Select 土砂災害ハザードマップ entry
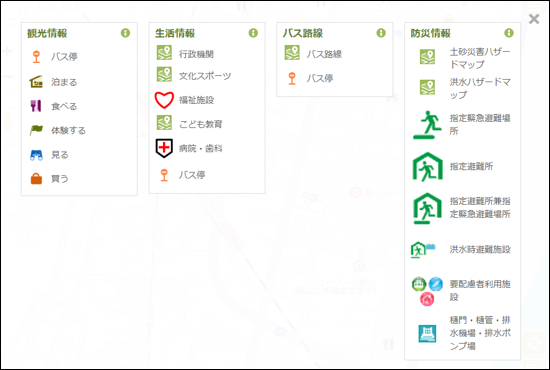This screenshot has width=550, height=370. click(x=479, y=58)
